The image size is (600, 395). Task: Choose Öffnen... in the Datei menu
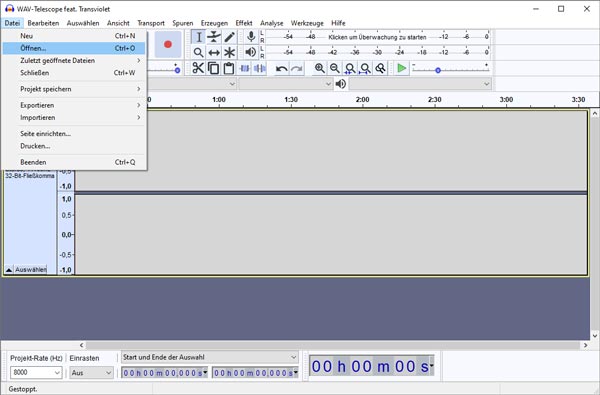click(74, 48)
